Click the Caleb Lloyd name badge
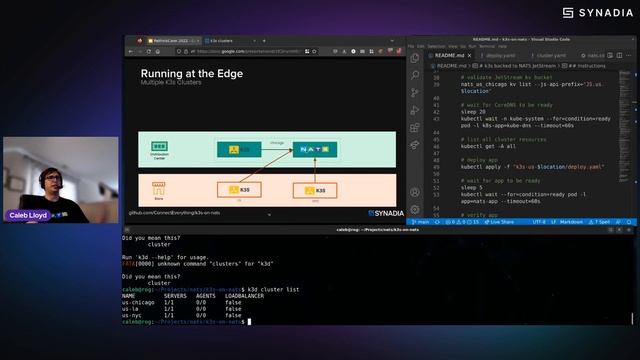 tap(28, 215)
